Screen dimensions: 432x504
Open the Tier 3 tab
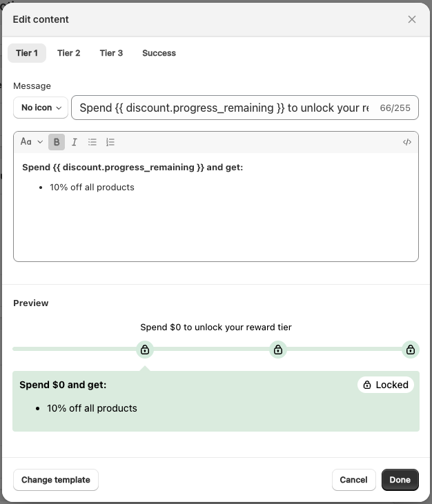coord(111,53)
